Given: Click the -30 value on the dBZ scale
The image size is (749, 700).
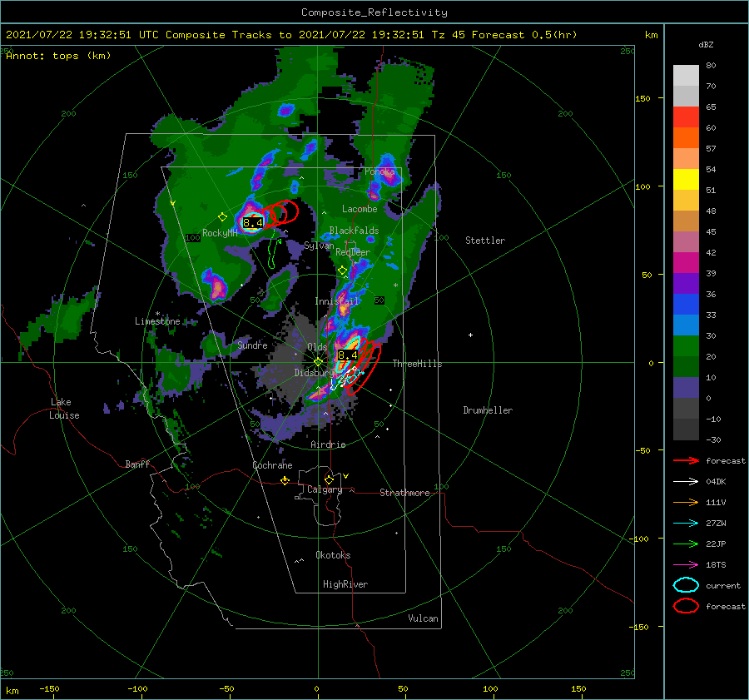Looking at the screenshot, I should [714, 439].
